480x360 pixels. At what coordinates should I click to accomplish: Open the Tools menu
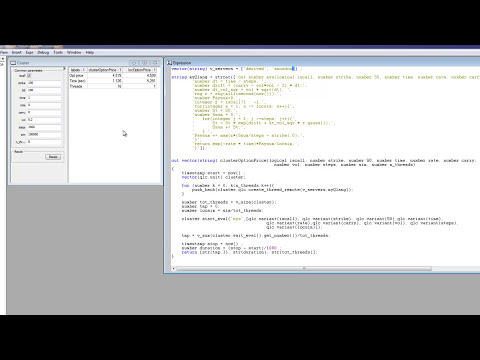click(58, 52)
